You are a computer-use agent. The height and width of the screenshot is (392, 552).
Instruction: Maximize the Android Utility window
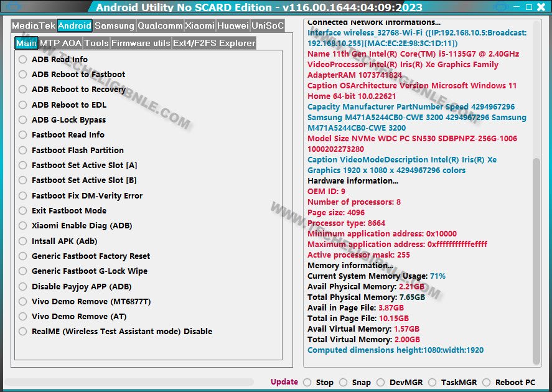[529, 7]
